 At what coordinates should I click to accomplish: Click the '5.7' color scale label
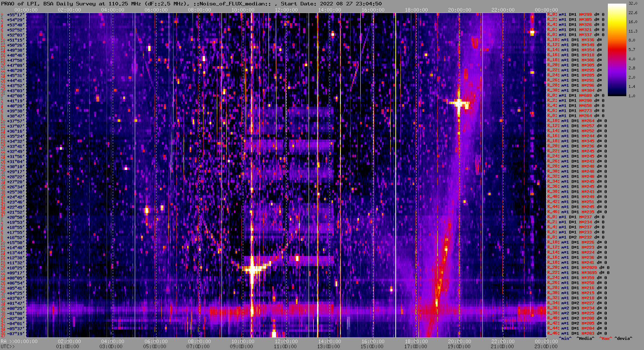[631, 50]
